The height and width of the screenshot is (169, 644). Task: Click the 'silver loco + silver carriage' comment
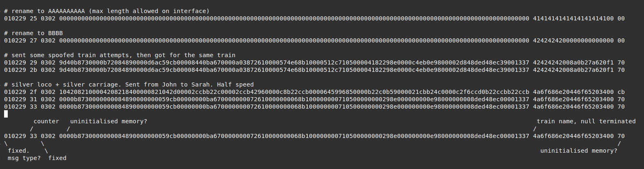[129, 84]
